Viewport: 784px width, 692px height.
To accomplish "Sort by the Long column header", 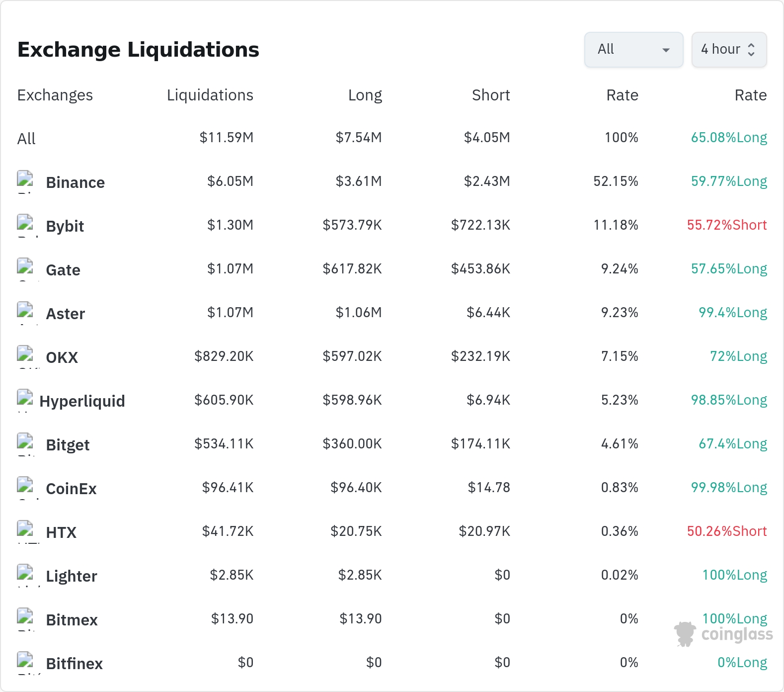I will point(365,95).
